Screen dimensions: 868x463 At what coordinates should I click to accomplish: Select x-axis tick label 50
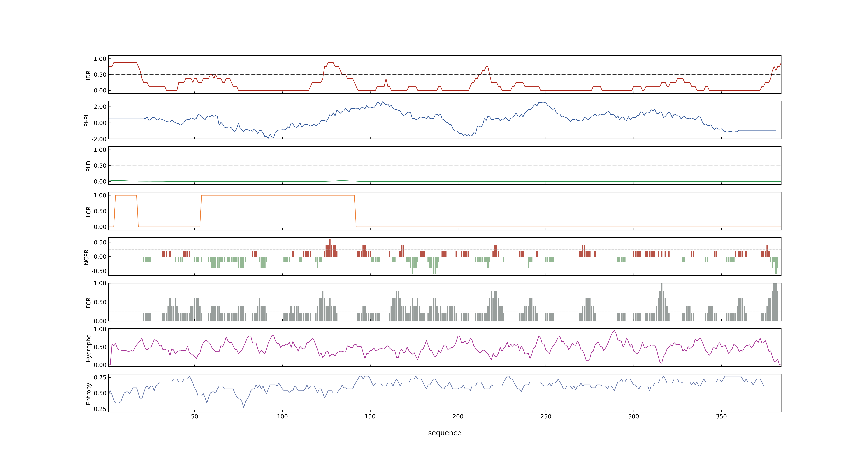(194, 416)
